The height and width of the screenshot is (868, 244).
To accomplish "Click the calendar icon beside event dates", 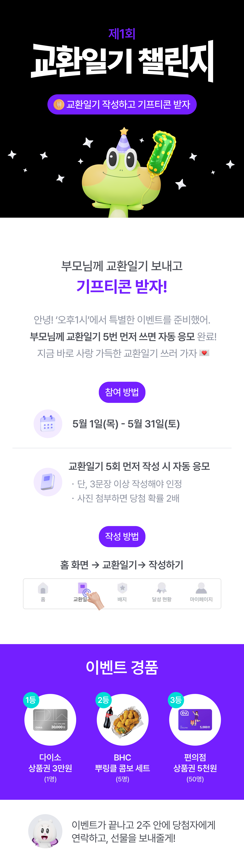I will (x=48, y=424).
